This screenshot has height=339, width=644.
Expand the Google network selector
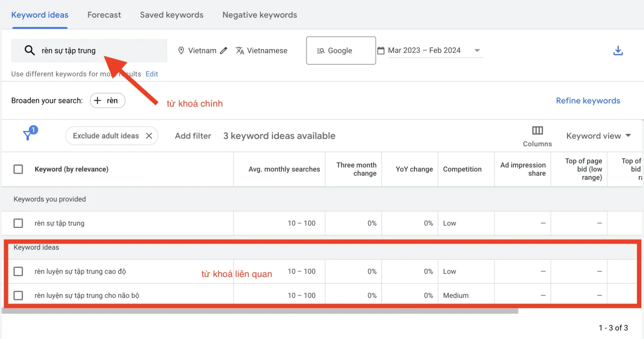[x=341, y=50]
